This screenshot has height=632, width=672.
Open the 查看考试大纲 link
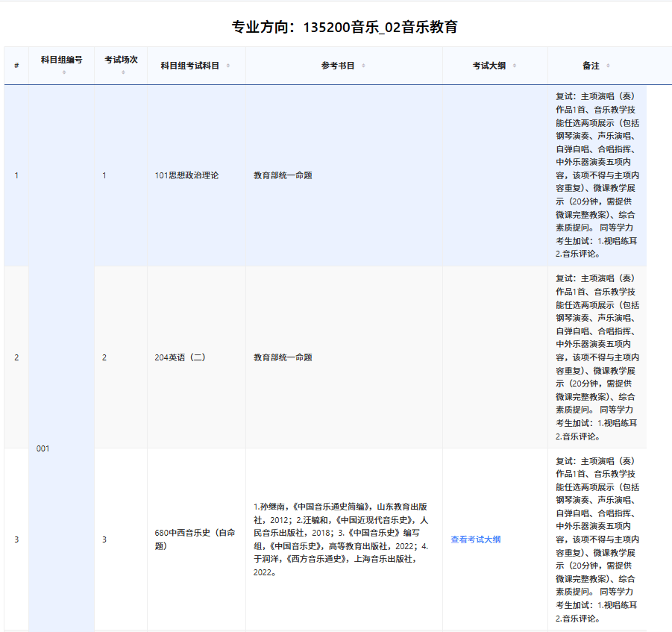pyautogui.click(x=475, y=539)
